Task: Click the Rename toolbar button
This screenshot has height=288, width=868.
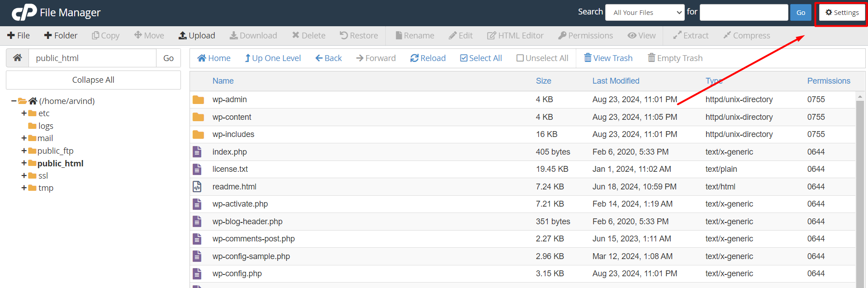Action: [415, 35]
